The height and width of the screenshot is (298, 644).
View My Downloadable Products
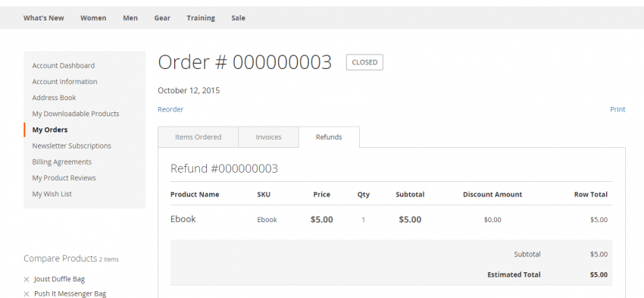click(76, 114)
